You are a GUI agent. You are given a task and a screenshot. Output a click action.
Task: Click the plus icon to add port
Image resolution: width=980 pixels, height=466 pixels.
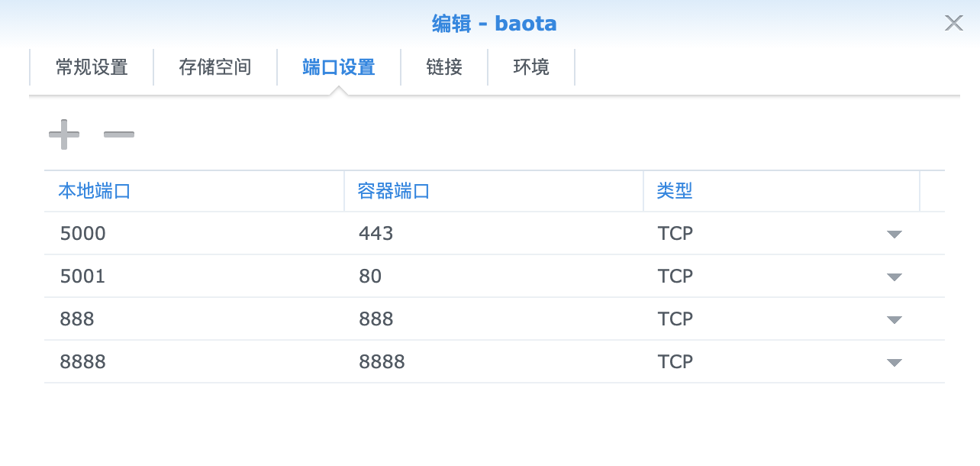(64, 136)
